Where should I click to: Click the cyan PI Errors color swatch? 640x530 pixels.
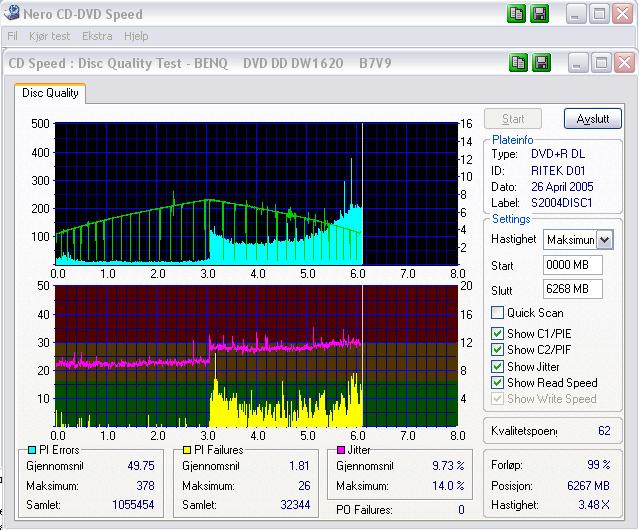tap(31, 450)
